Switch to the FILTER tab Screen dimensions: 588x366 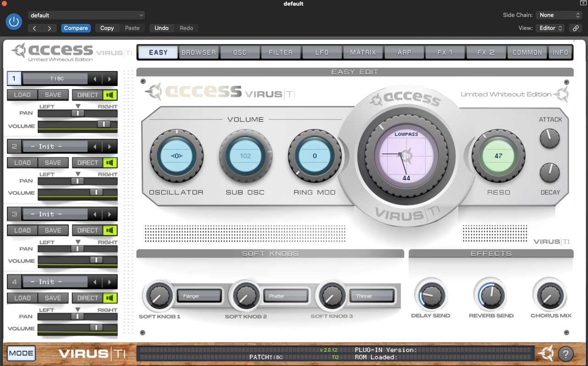click(281, 52)
